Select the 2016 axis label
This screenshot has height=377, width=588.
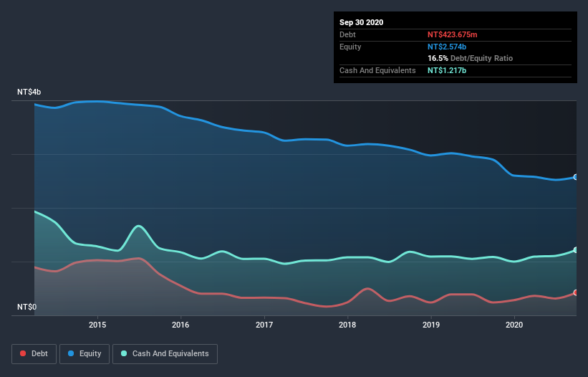pyautogui.click(x=180, y=325)
